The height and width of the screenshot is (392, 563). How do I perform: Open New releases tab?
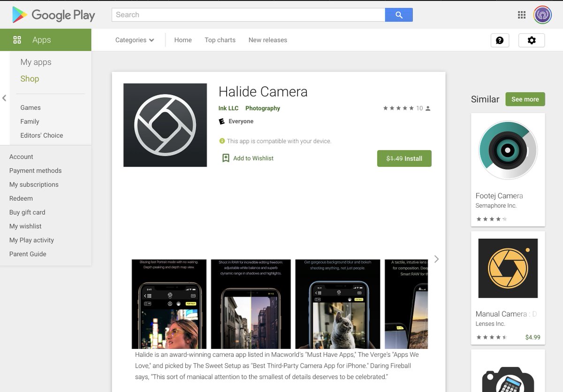[268, 40]
